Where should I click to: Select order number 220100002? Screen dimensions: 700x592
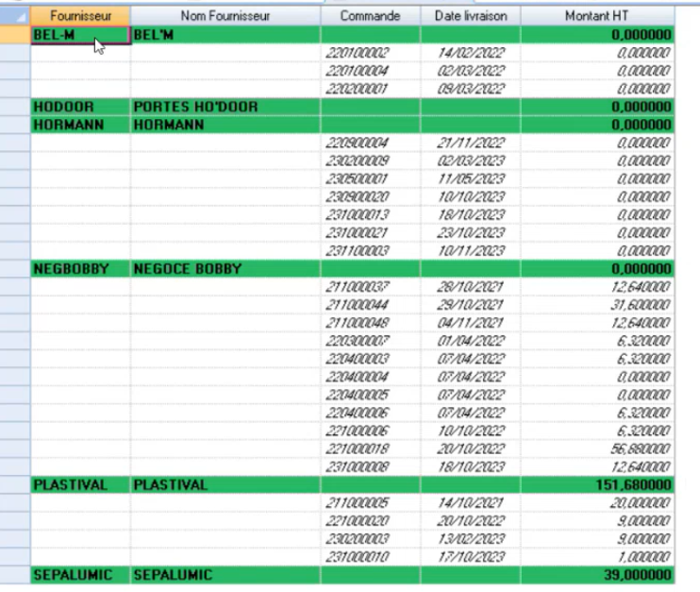point(357,53)
